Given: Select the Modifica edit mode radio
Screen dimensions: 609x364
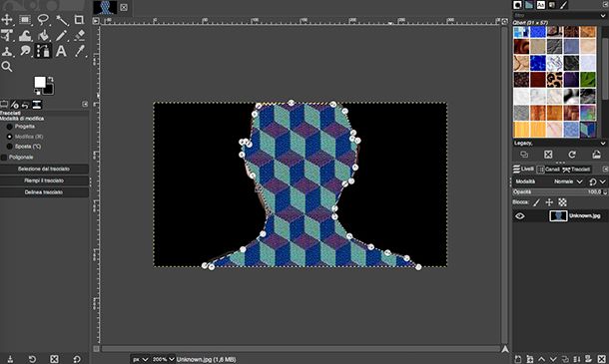Looking at the screenshot, I should [10, 137].
